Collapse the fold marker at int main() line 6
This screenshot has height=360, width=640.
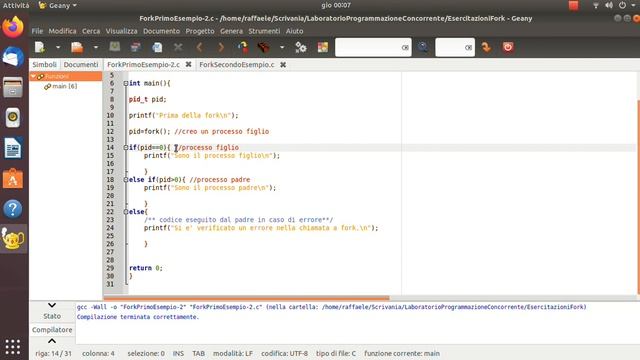126,83
